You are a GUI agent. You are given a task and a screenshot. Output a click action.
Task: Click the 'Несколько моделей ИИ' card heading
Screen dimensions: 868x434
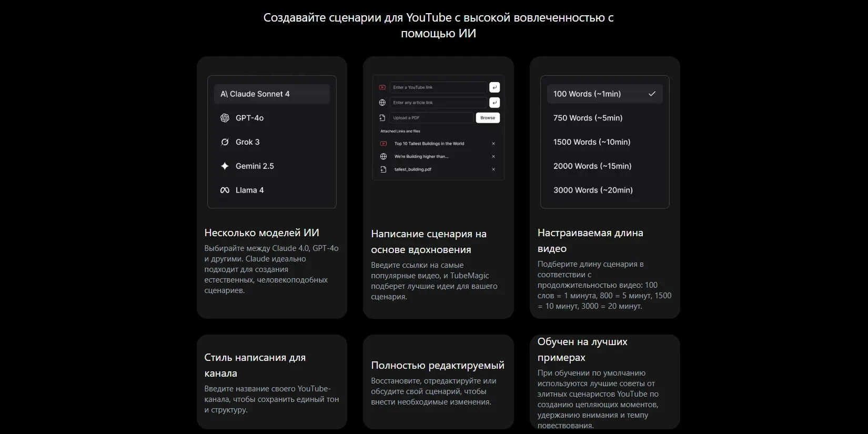point(262,233)
